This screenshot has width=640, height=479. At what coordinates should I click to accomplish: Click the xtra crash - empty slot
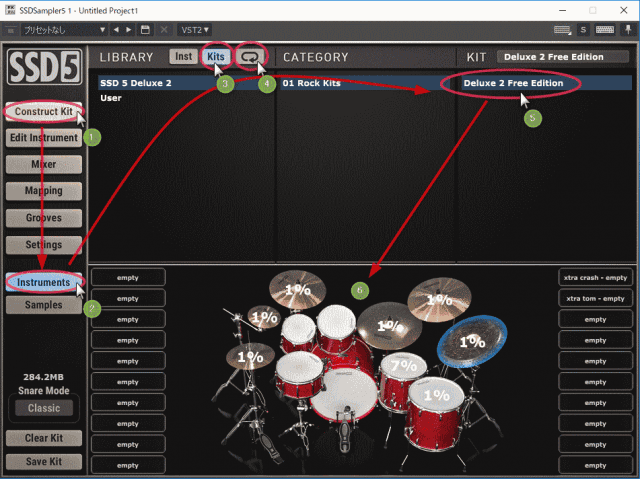coord(595,277)
